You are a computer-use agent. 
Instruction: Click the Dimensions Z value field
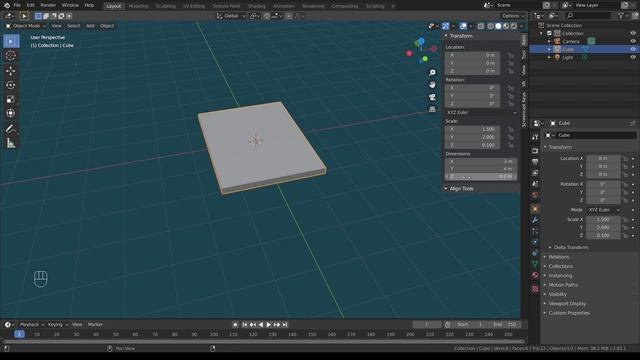point(481,176)
